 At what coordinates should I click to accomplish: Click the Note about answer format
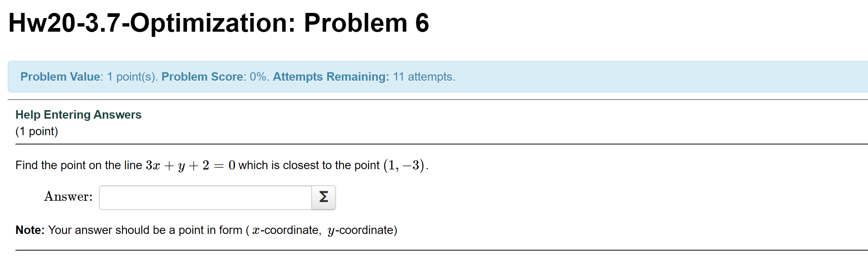[206, 230]
